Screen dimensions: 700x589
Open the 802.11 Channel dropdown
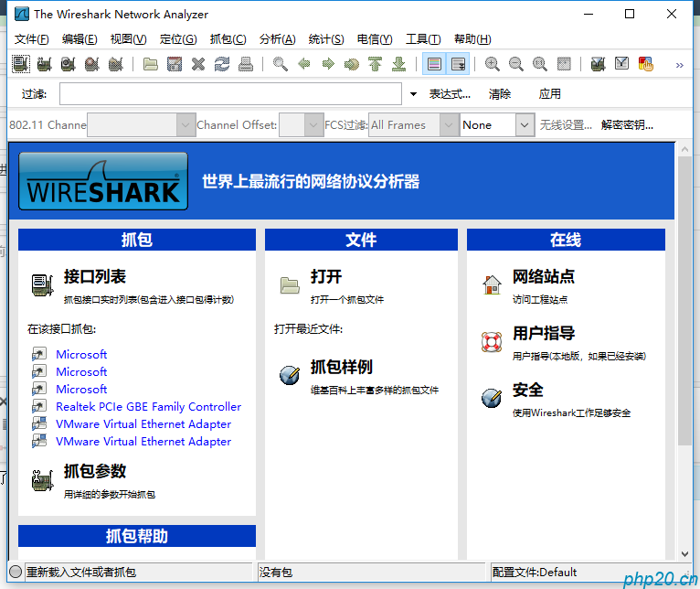tap(141, 125)
